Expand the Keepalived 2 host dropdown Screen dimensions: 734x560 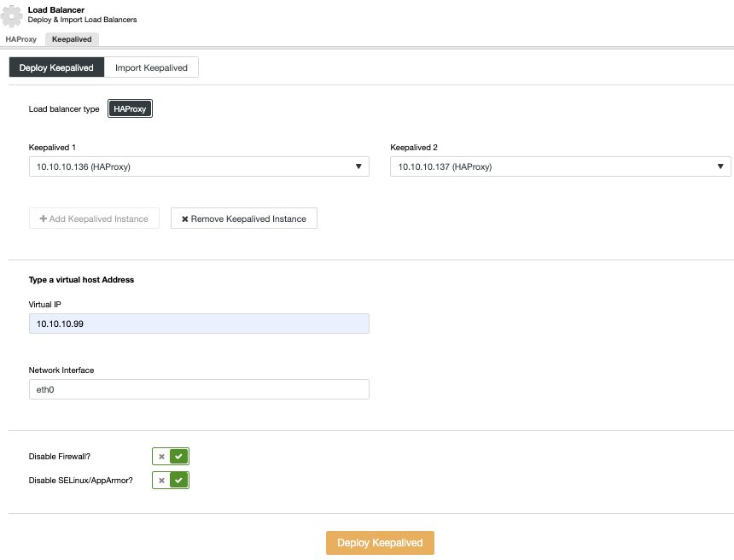click(561, 166)
